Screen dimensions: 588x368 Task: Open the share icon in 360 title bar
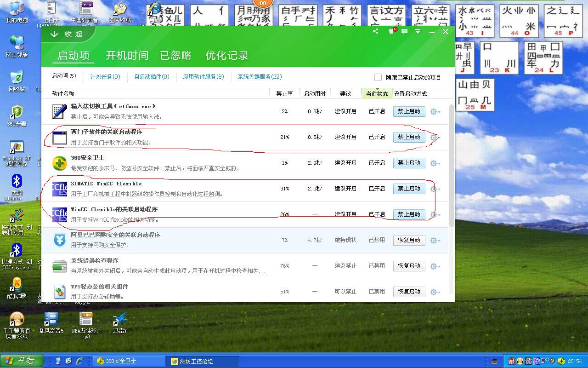[376, 31]
